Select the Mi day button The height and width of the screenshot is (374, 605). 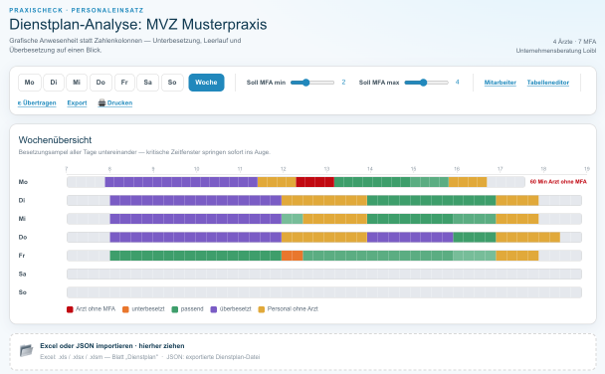pos(77,83)
